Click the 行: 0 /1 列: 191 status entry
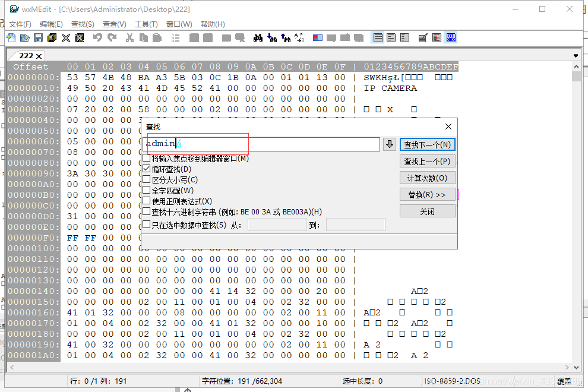 (x=98, y=381)
